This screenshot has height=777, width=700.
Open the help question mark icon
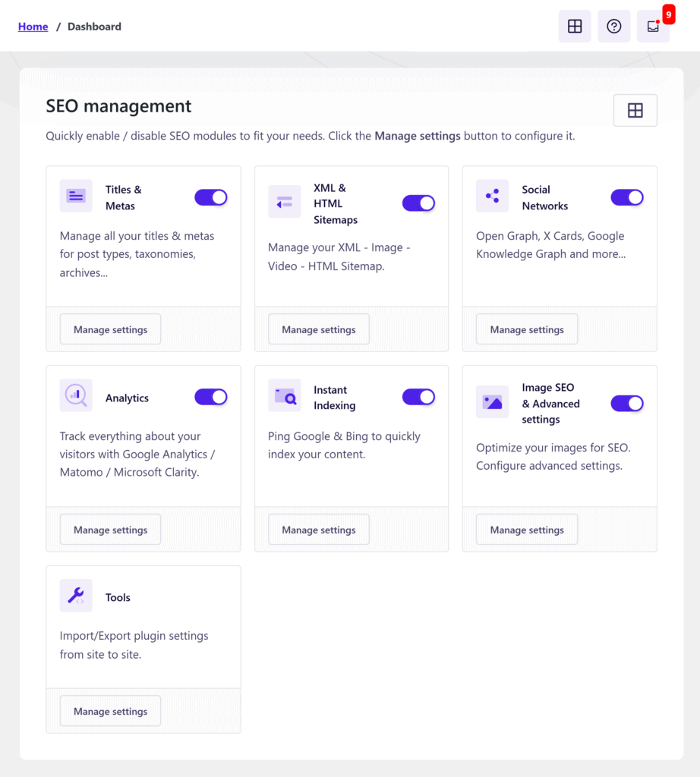coord(613,26)
